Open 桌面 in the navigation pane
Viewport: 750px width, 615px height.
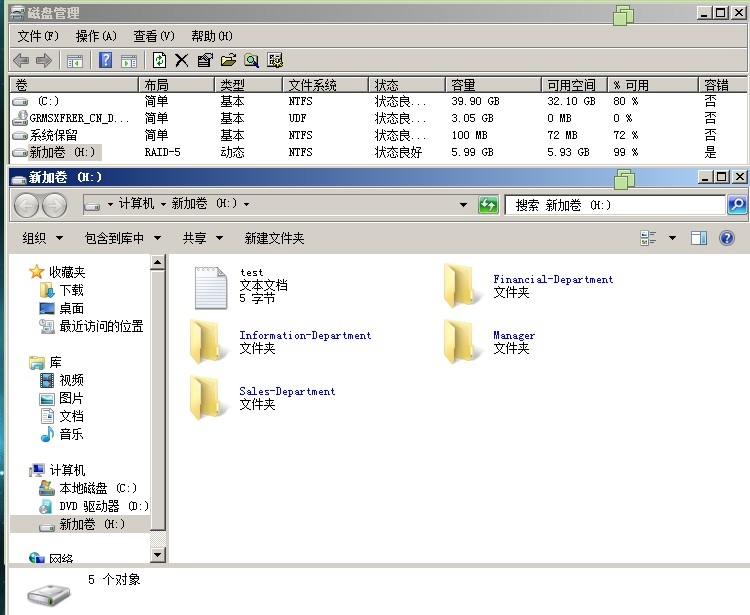coord(61,308)
